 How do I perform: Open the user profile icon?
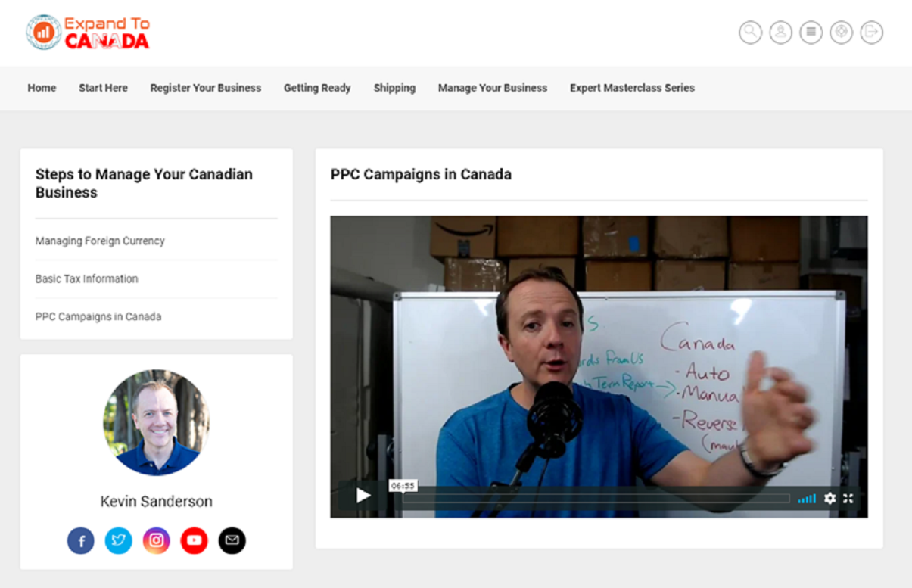(x=780, y=32)
